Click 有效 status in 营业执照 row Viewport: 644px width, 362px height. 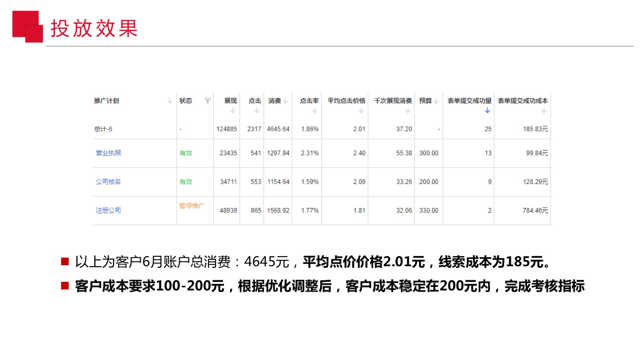(186, 153)
